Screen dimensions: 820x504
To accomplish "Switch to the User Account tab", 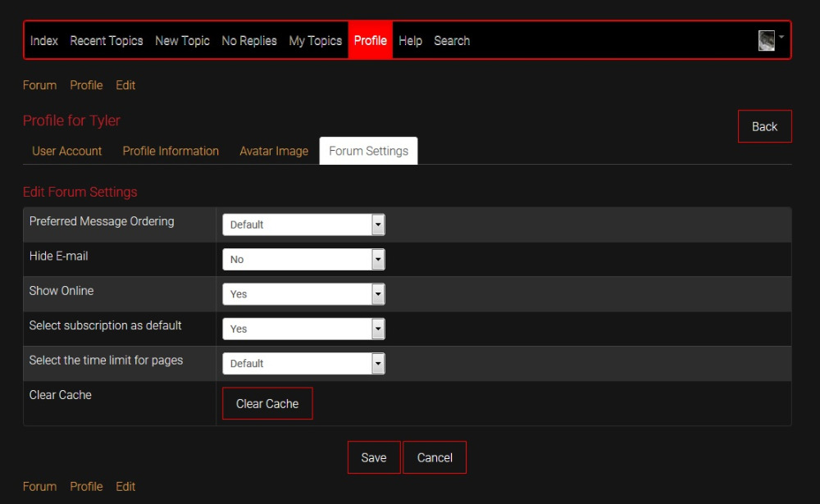I will 67,152.
